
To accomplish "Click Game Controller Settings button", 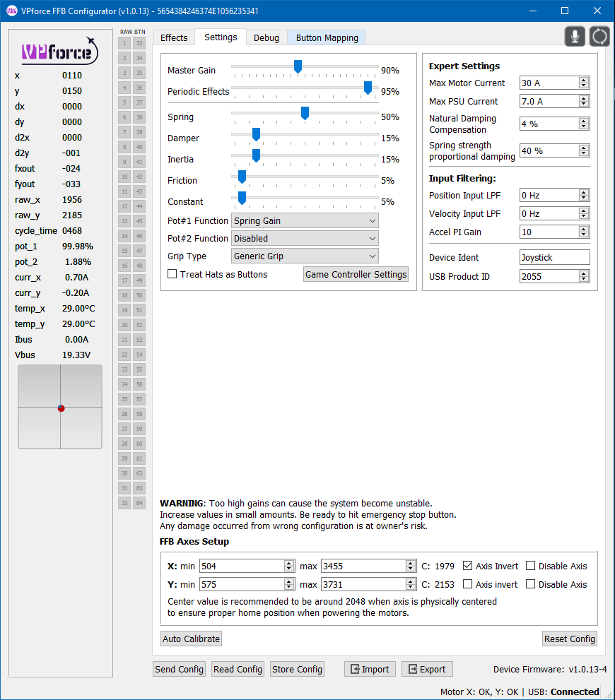I will [356, 274].
